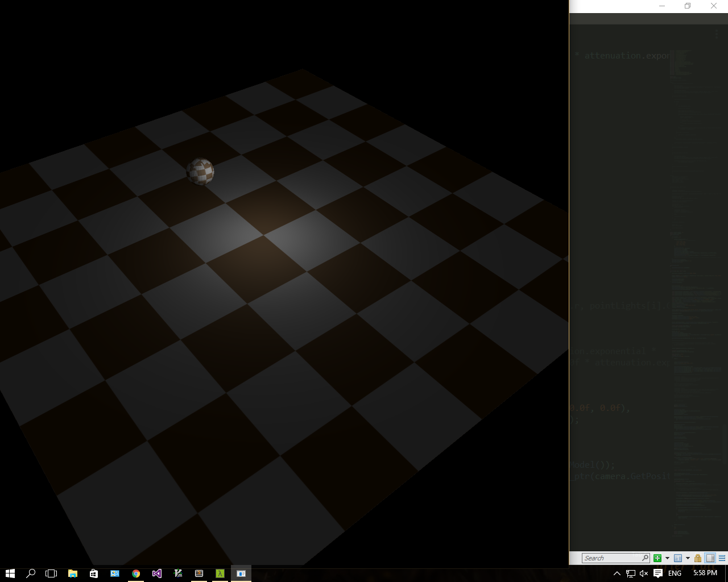Click the 'pointlights[i]' code line
This screenshot has width=728, height=582.
(x=627, y=306)
